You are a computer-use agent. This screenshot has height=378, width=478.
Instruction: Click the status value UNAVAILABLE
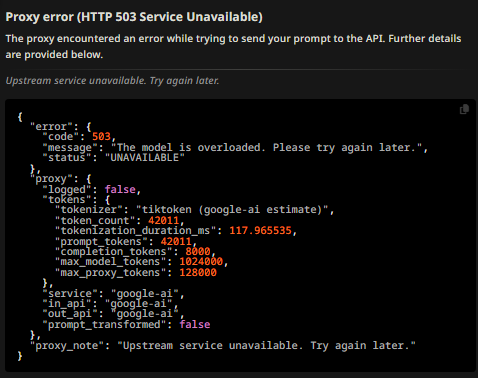coord(145,157)
